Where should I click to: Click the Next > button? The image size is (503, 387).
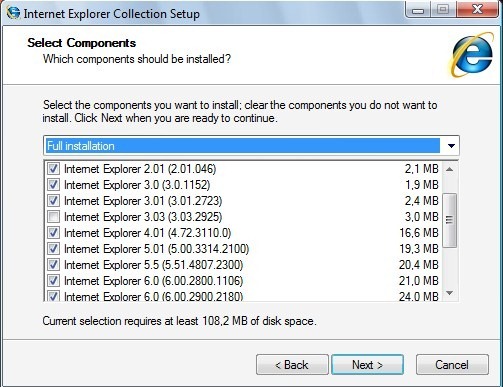click(367, 365)
